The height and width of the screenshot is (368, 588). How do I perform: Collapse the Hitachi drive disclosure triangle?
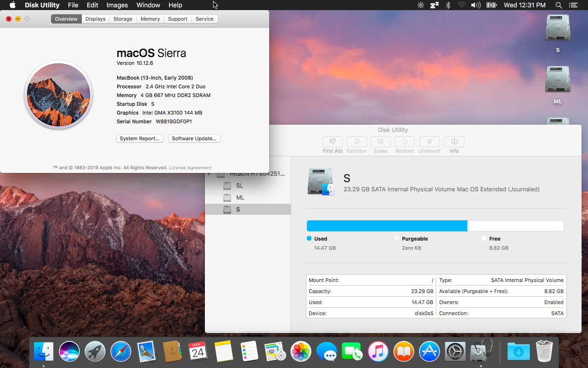coord(209,175)
